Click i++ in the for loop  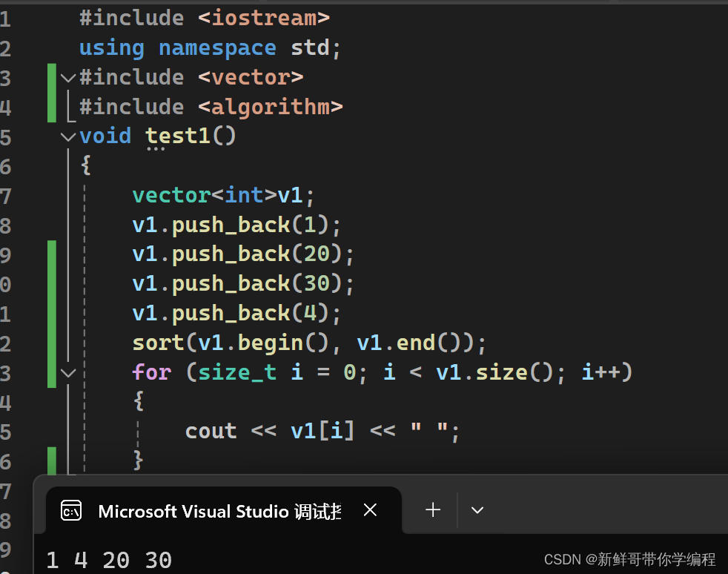pos(601,372)
